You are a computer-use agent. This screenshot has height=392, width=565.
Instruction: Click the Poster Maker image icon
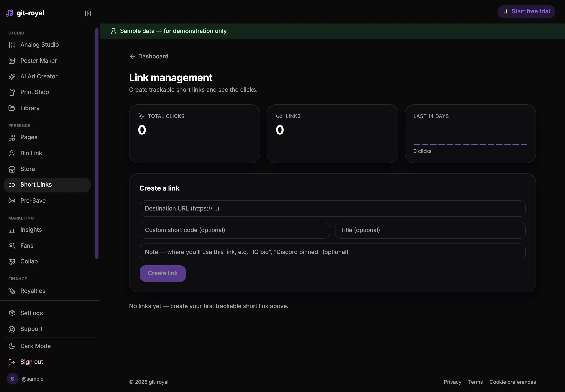pos(12,61)
